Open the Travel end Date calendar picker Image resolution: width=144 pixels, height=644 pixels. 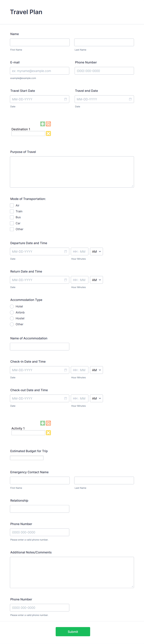pos(130,99)
